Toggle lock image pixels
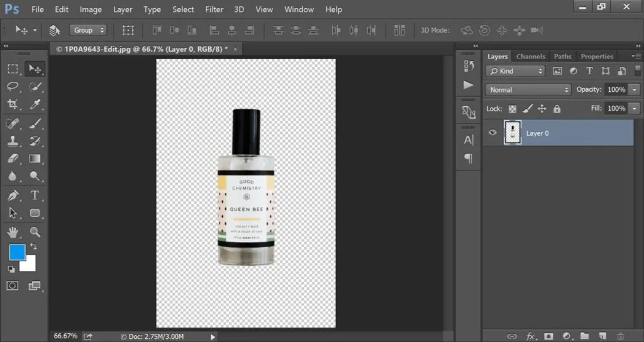This screenshot has height=342, width=644. (x=528, y=109)
